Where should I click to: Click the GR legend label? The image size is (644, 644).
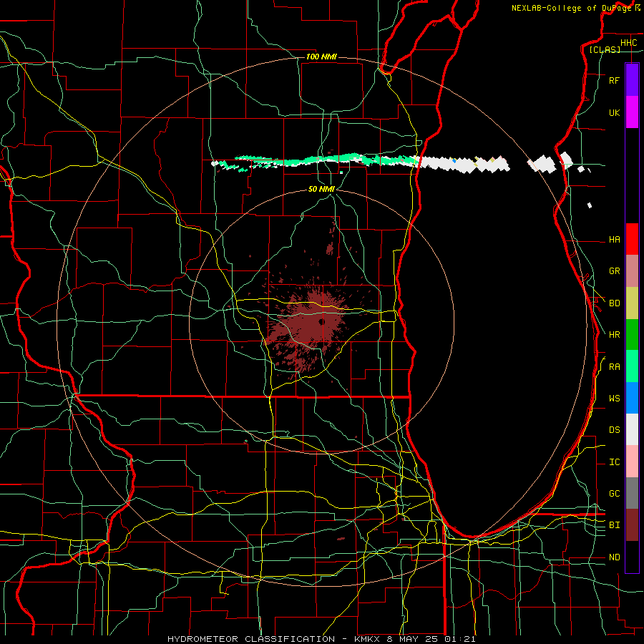(614, 271)
